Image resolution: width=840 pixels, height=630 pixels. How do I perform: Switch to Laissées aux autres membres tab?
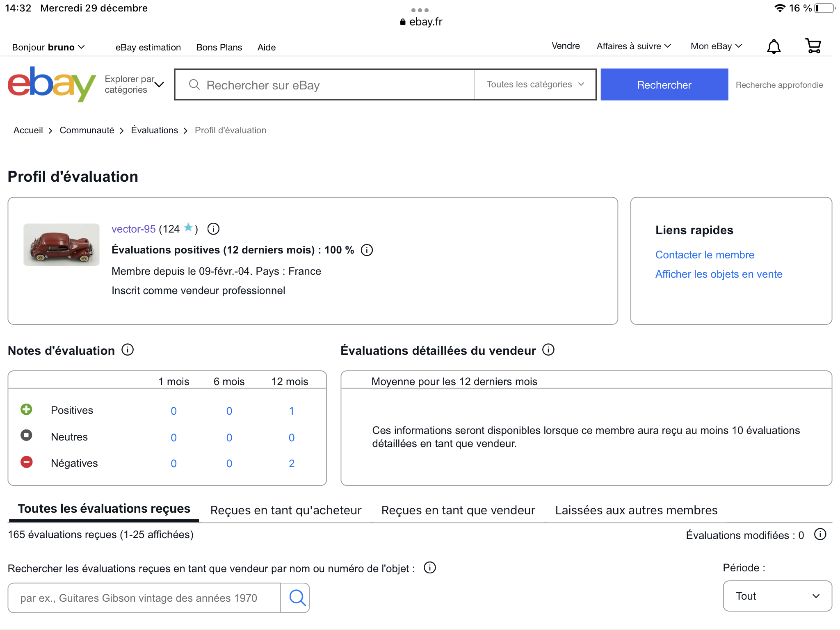(636, 510)
